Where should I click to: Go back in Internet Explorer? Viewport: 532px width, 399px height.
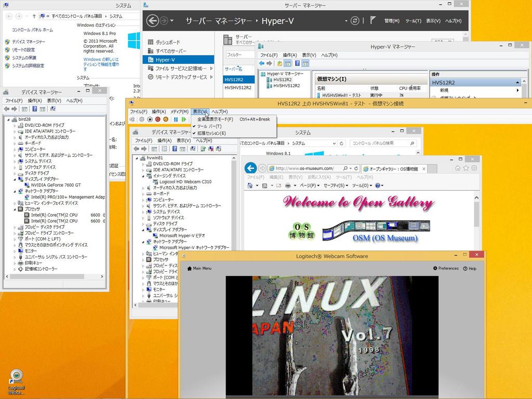[251, 168]
